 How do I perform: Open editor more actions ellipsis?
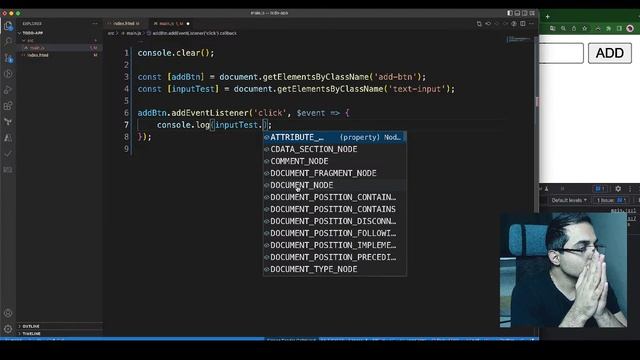click(531, 24)
